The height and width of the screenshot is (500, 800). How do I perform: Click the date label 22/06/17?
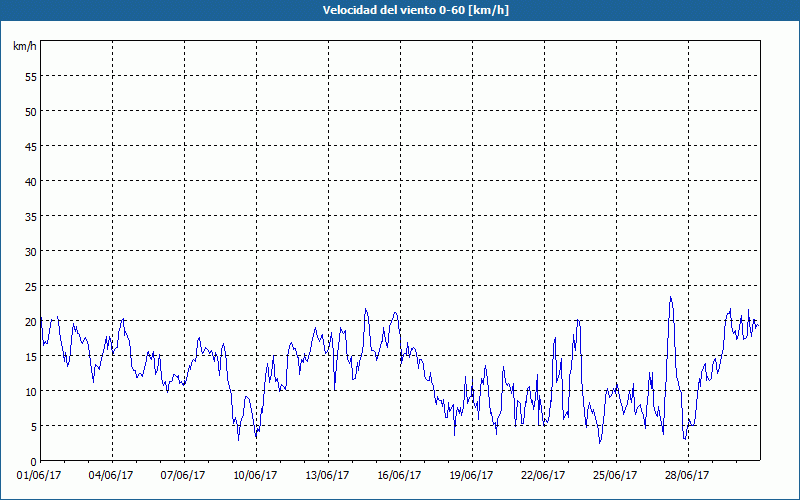coord(543,476)
